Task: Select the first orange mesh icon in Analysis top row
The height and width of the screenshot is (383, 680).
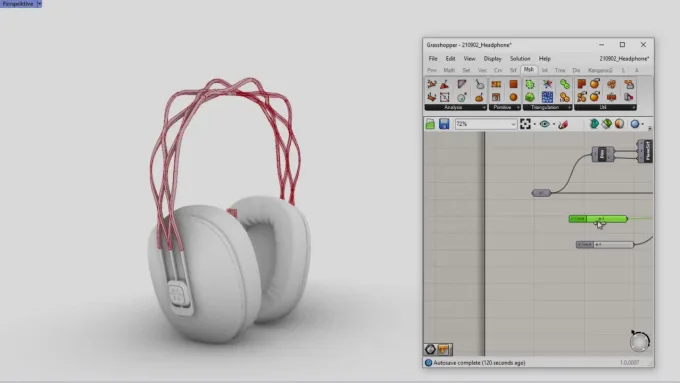Action: click(432, 84)
